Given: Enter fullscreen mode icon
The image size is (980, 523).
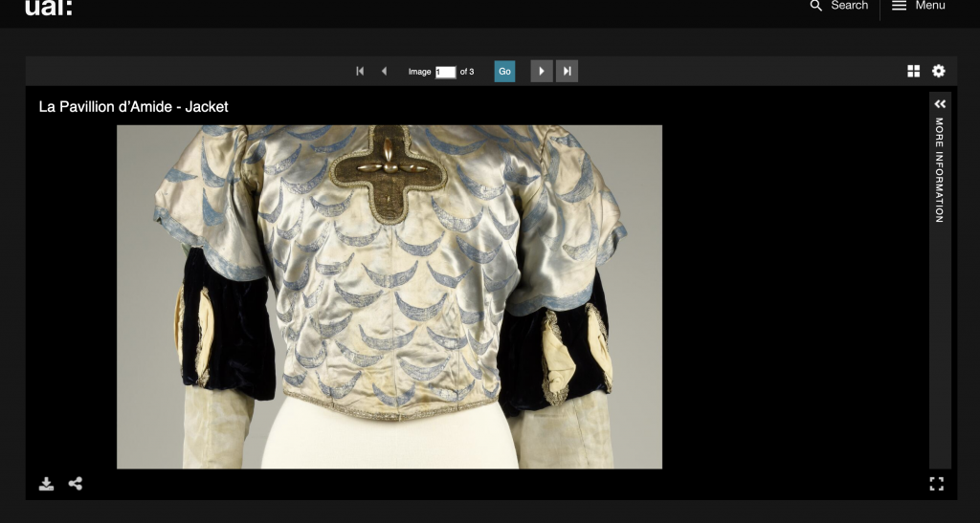Looking at the screenshot, I should pos(936,484).
